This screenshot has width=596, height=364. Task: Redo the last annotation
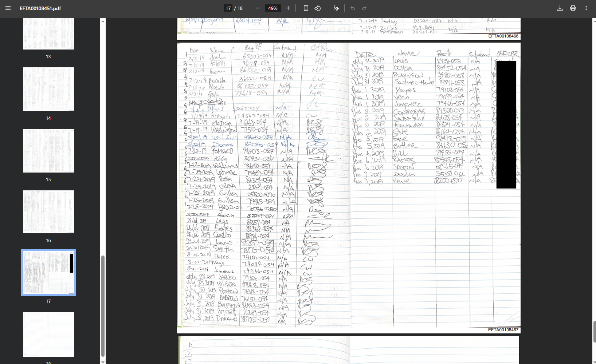pos(364,8)
